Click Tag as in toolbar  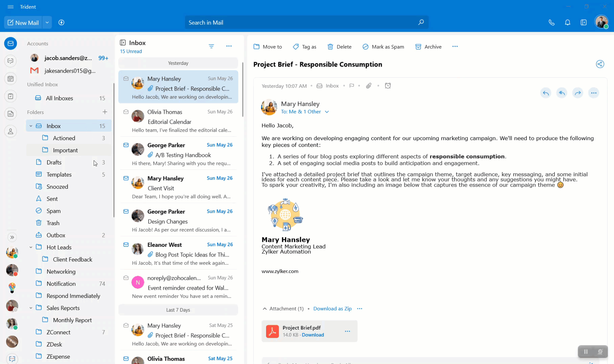(x=304, y=47)
